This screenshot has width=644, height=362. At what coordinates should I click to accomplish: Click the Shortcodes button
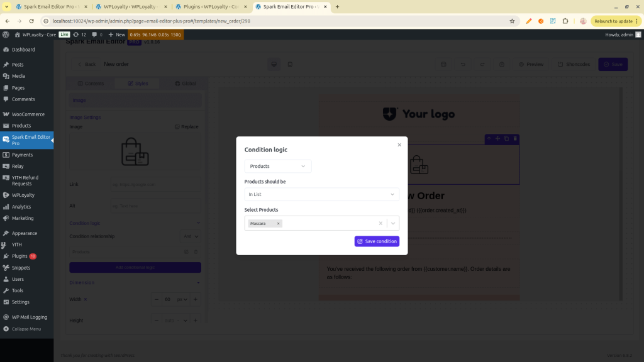pos(574,65)
